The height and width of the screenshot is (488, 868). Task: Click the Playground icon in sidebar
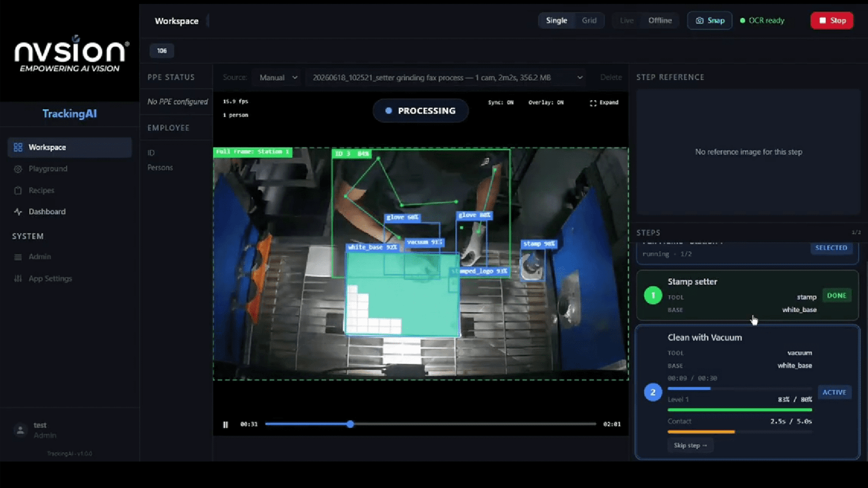(x=18, y=169)
